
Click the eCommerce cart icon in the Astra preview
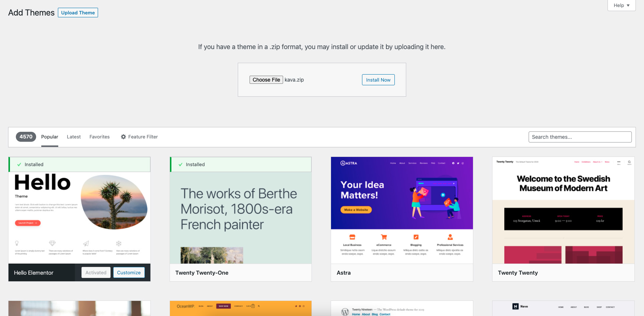384,237
